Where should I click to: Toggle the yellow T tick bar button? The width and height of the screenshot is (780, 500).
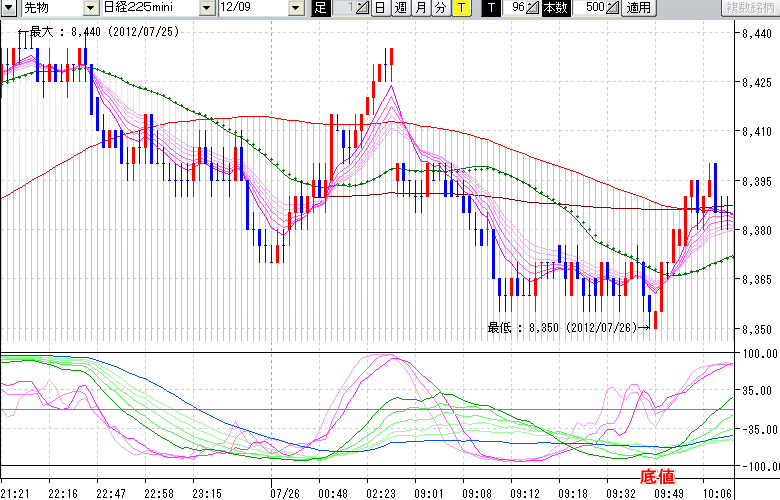click(462, 7)
